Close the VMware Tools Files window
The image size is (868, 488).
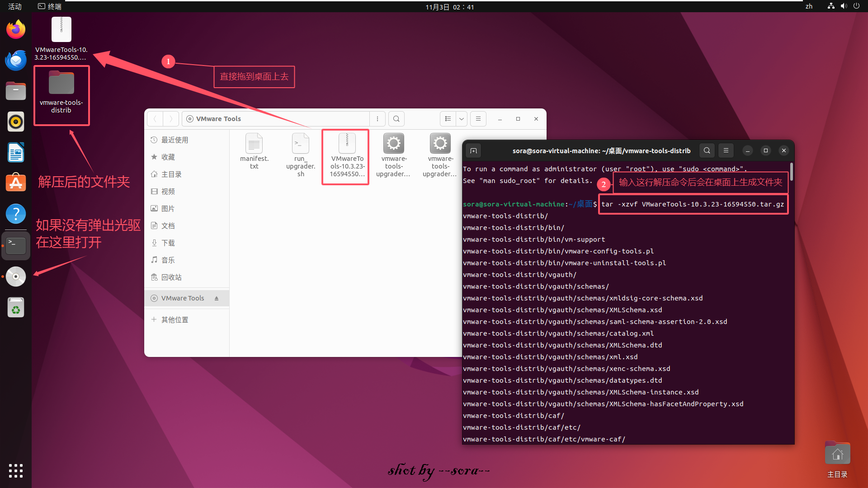point(536,119)
